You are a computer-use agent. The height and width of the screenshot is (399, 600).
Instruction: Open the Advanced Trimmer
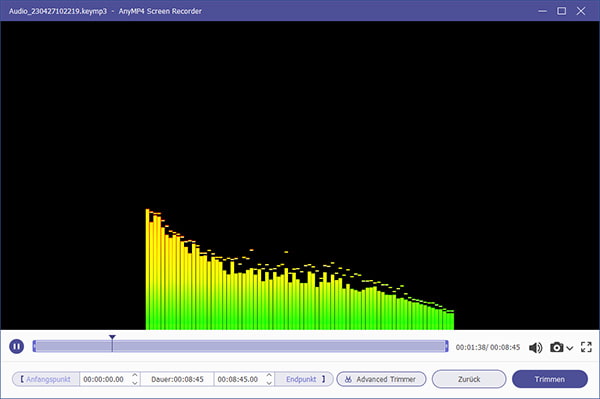pos(381,379)
